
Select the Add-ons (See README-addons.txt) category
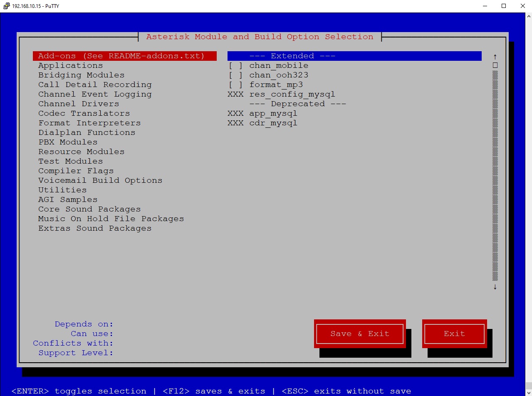click(125, 56)
